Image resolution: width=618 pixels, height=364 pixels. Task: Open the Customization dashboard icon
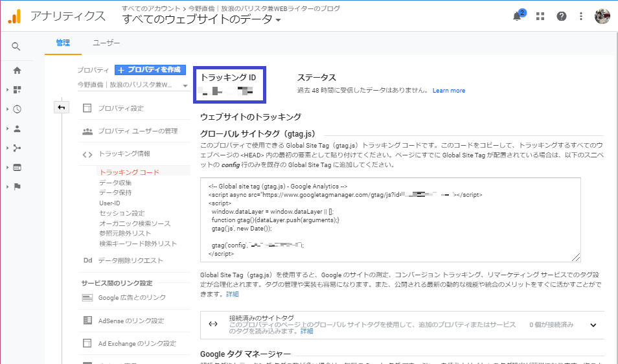pyautogui.click(x=17, y=90)
